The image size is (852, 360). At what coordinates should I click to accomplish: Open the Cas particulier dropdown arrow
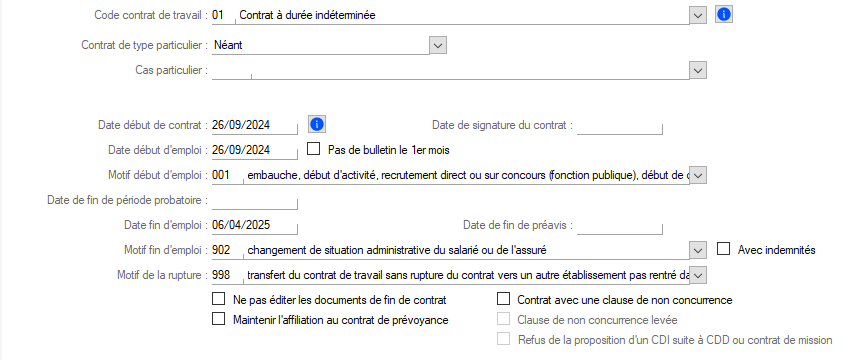(698, 70)
